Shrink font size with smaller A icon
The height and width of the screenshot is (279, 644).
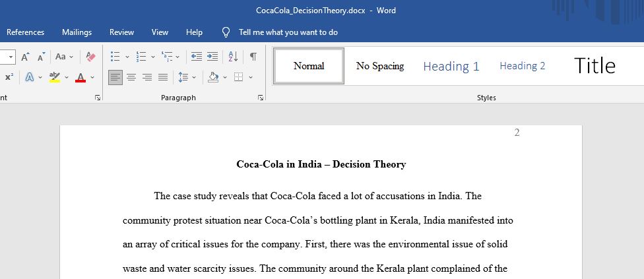tap(41, 57)
